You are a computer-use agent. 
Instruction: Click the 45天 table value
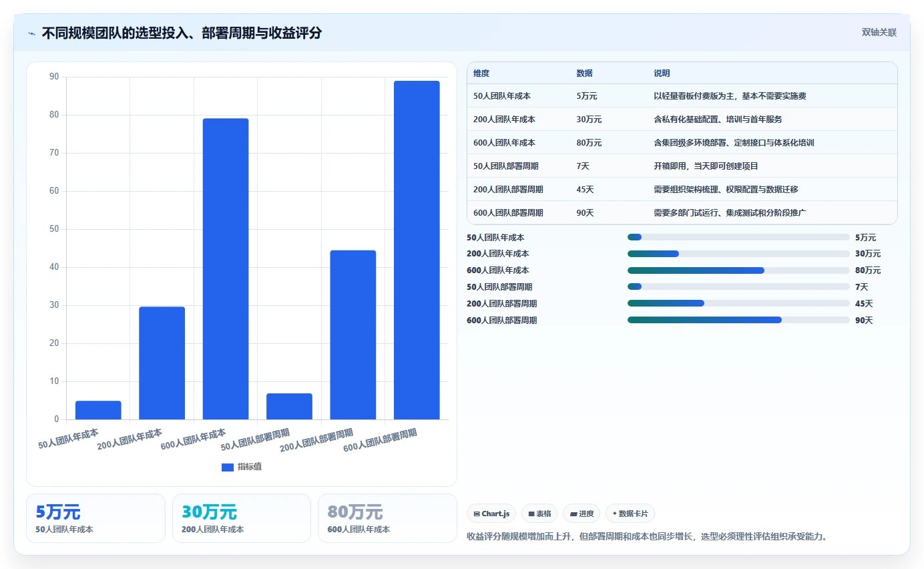pos(585,190)
